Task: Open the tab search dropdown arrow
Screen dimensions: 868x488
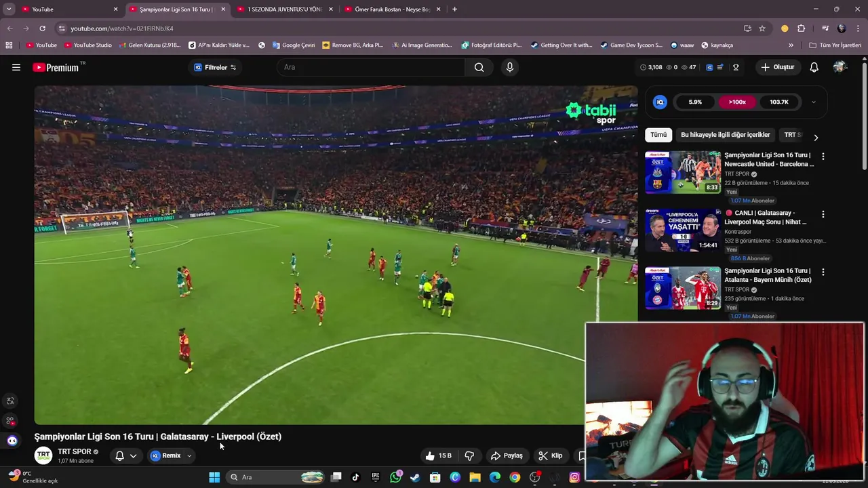Action: [x=9, y=9]
